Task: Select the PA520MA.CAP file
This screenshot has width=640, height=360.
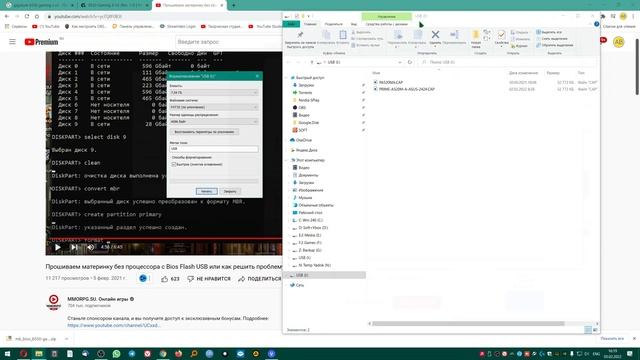Action: (x=391, y=82)
